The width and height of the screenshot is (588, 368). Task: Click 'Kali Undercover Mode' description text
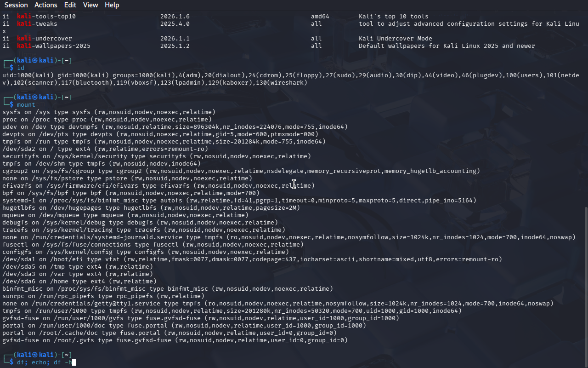point(395,39)
